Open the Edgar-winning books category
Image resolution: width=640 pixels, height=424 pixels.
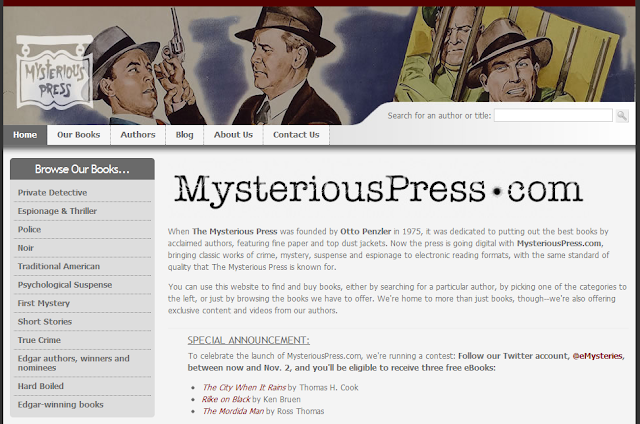tap(60, 404)
